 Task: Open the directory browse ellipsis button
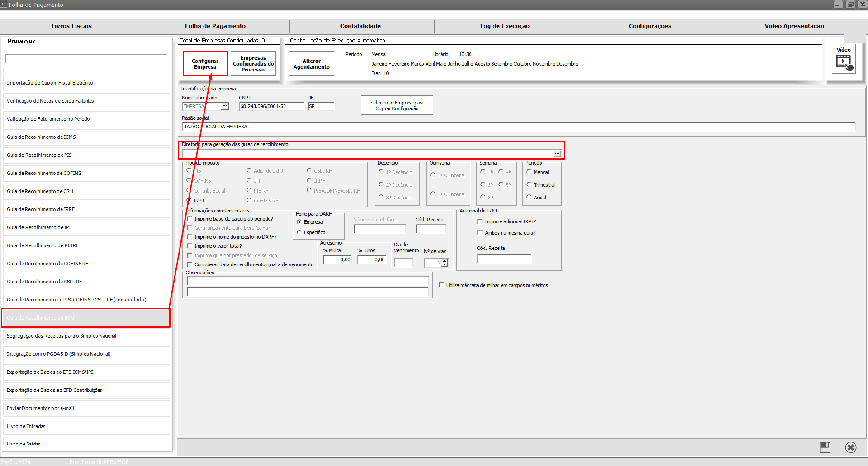point(557,154)
